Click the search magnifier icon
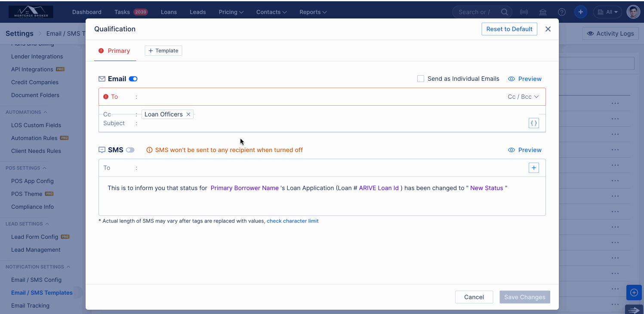 (x=504, y=12)
